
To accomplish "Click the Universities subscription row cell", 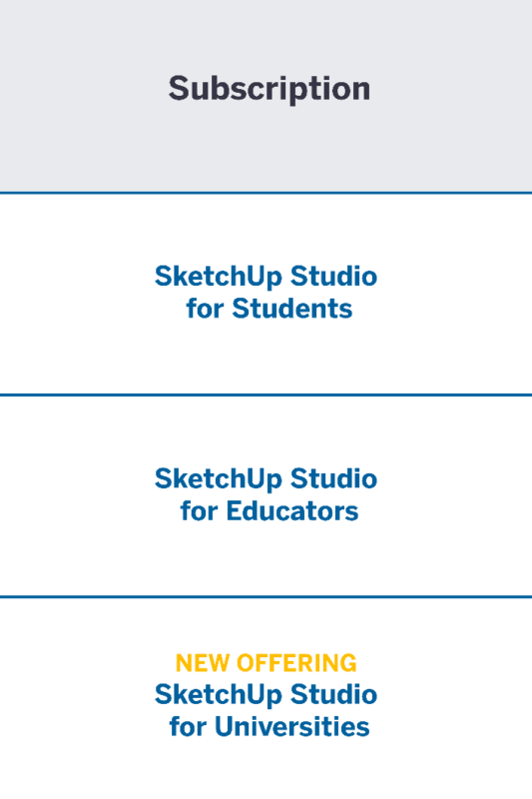I will coord(266,698).
